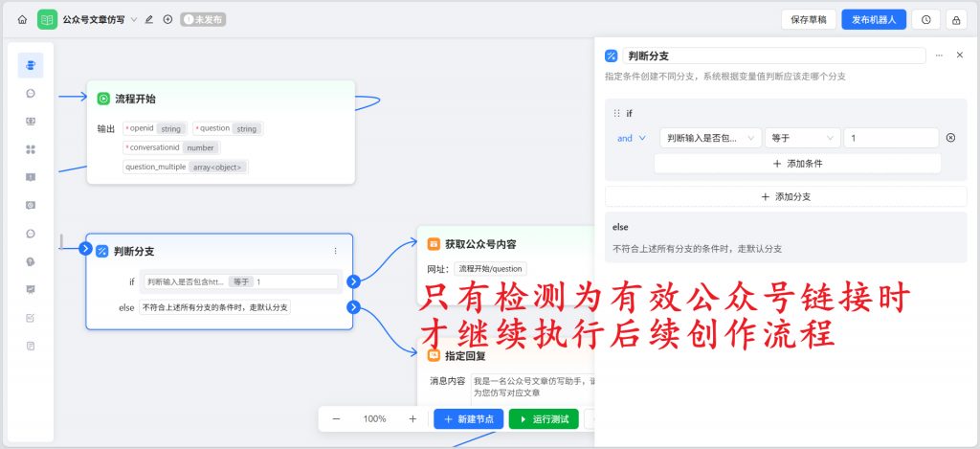Select the monitor screen sidebar icon
This screenshot has width=980, height=449.
pyautogui.click(x=31, y=122)
